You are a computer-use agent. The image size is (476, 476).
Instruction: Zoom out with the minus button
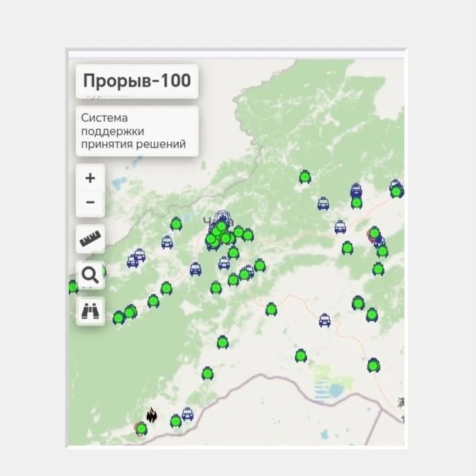click(x=90, y=203)
